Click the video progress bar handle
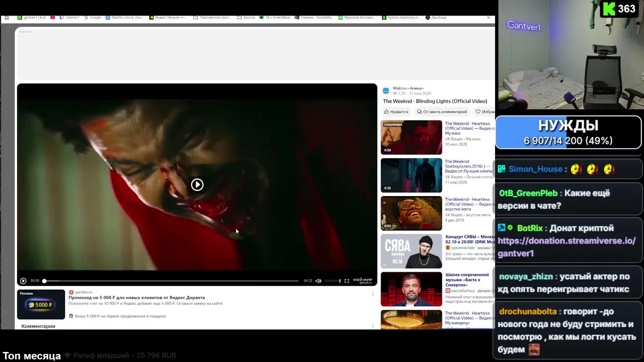644x362 pixels. (44, 281)
